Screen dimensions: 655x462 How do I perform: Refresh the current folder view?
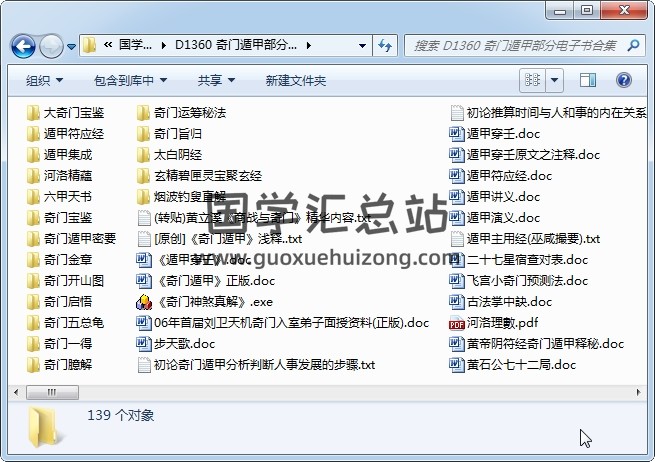[384, 46]
